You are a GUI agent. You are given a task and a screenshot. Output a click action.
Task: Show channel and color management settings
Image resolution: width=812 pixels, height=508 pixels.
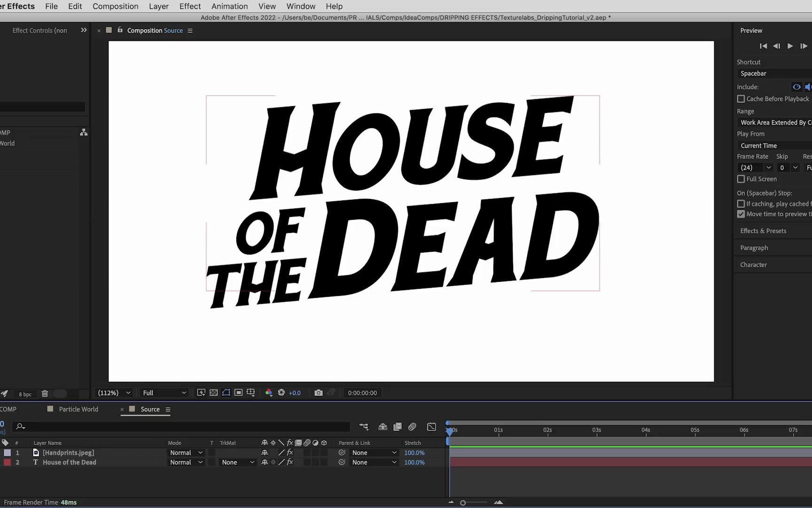coord(269,392)
